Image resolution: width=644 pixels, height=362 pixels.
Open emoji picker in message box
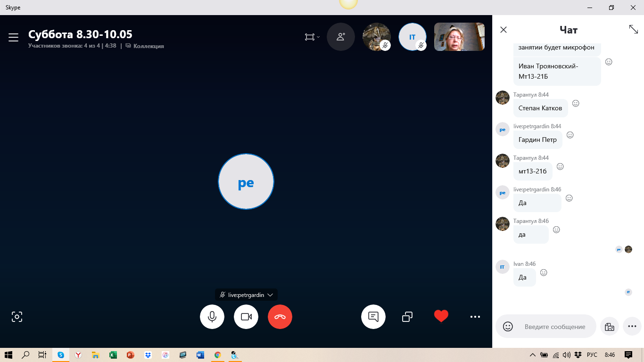508,327
